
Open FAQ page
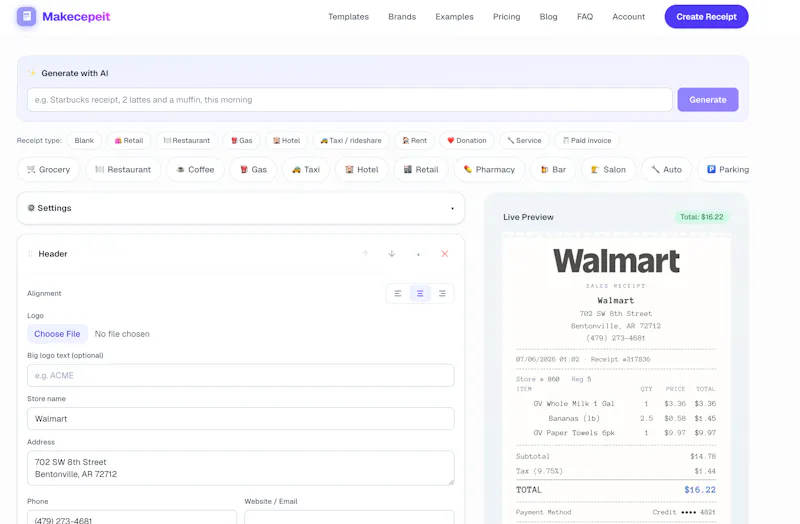tap(585, 17)
